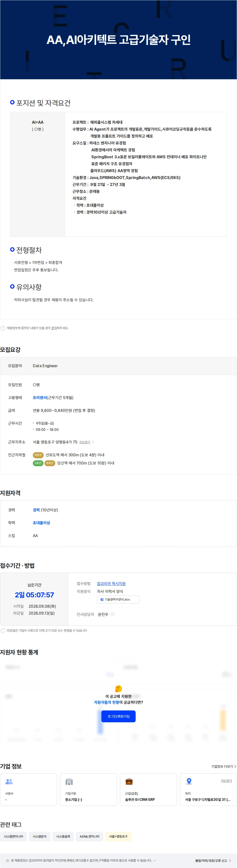Open 지도보기 link in the 위치 card

[x=226, y=780]
